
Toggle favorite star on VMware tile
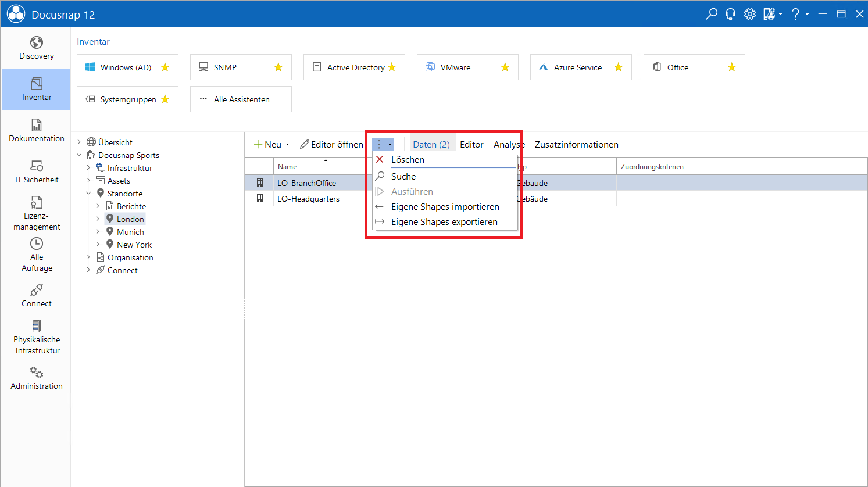click(505, 67)
